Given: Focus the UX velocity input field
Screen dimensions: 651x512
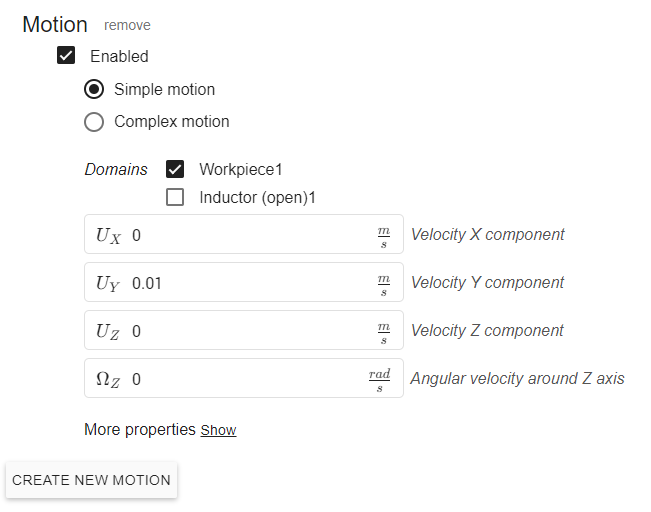Looking at the screenshot, I should pos(245,235).
